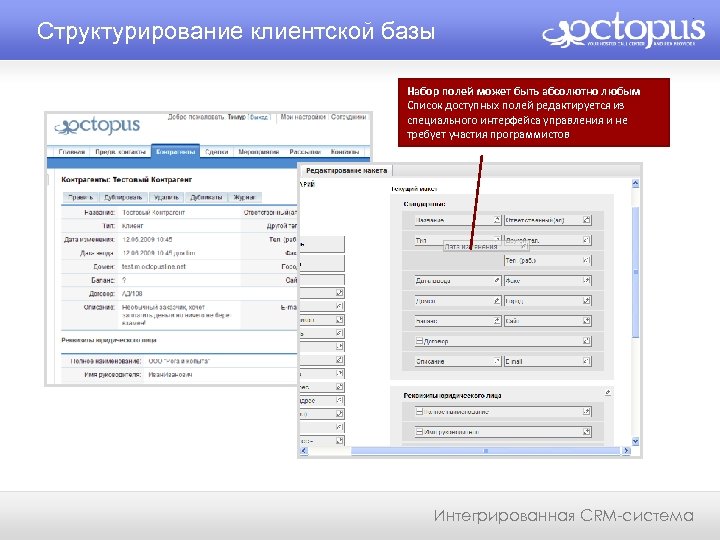The image size is (720, 540).
Task: Click the icon in the Город layout field
Action: click(x=586, y=301)
